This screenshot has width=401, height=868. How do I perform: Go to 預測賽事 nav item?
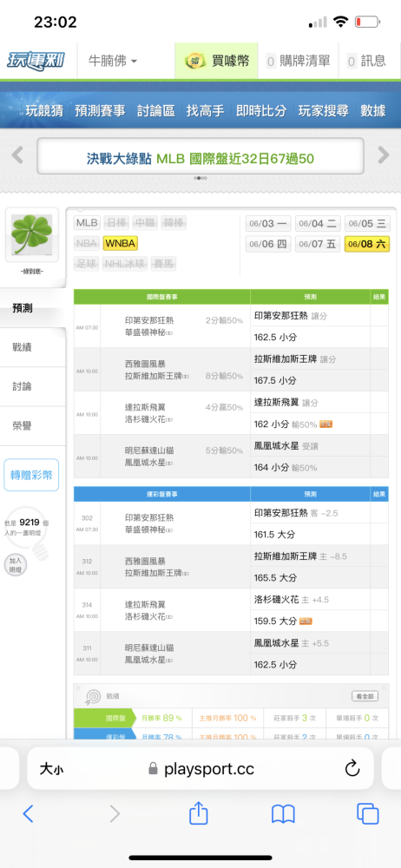(x=101, y=110)
